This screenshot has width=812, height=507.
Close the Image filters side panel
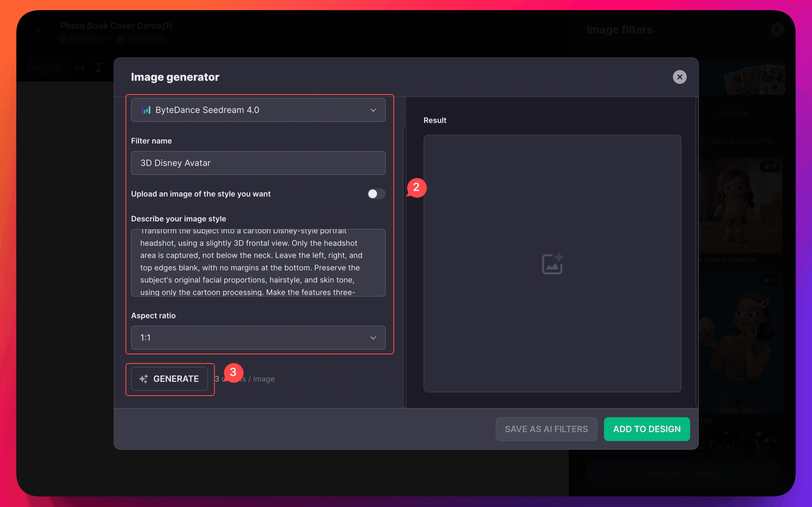click(777, 30)
